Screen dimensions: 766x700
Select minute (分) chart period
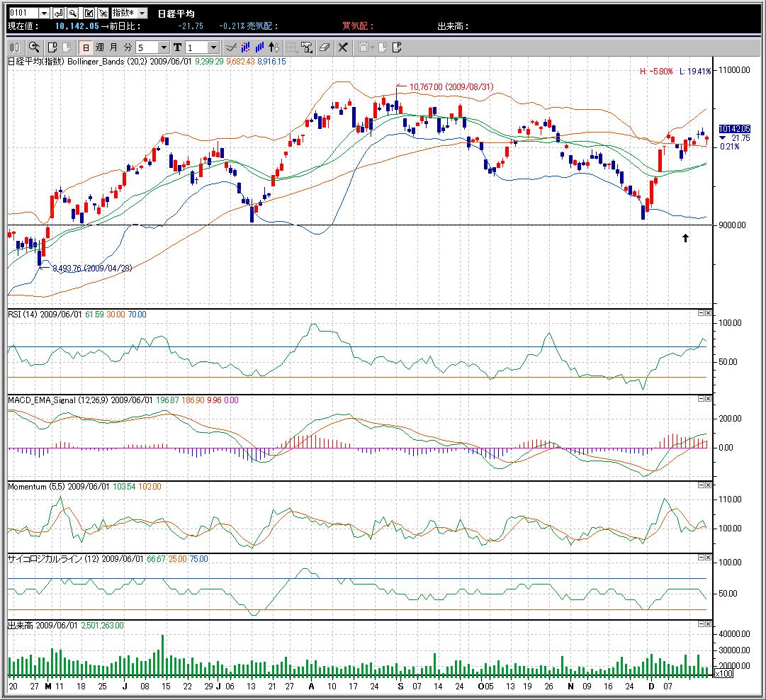(x=128, y=47)
